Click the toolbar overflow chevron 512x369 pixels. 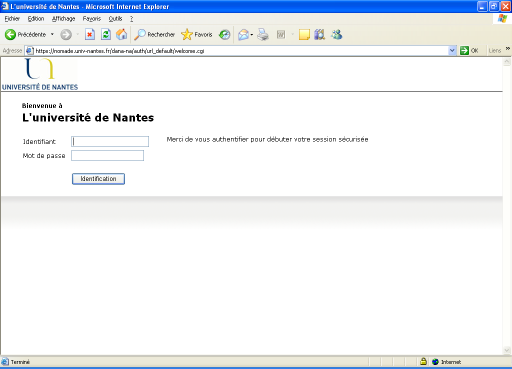pyautogui.click(x=508, y=49)
